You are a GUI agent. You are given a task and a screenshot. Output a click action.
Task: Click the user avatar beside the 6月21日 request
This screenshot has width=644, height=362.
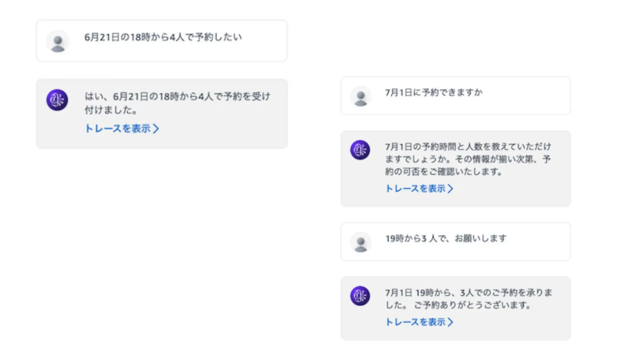tap(58, 41)
